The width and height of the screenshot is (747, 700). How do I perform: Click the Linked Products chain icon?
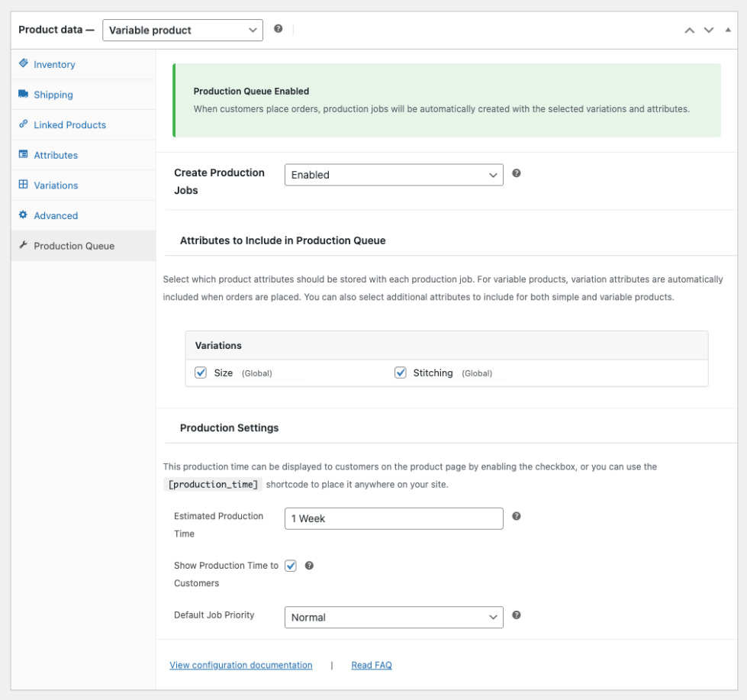point(23,124)
